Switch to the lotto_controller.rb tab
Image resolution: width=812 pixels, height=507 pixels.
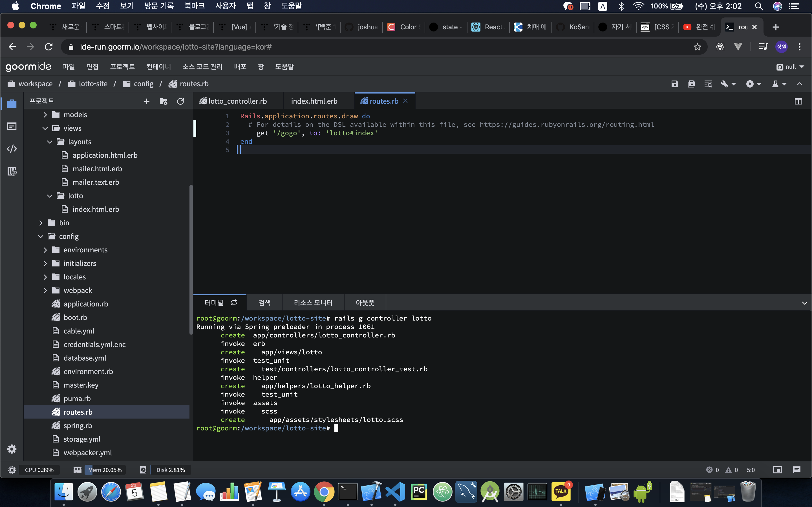tap(237, 101)
